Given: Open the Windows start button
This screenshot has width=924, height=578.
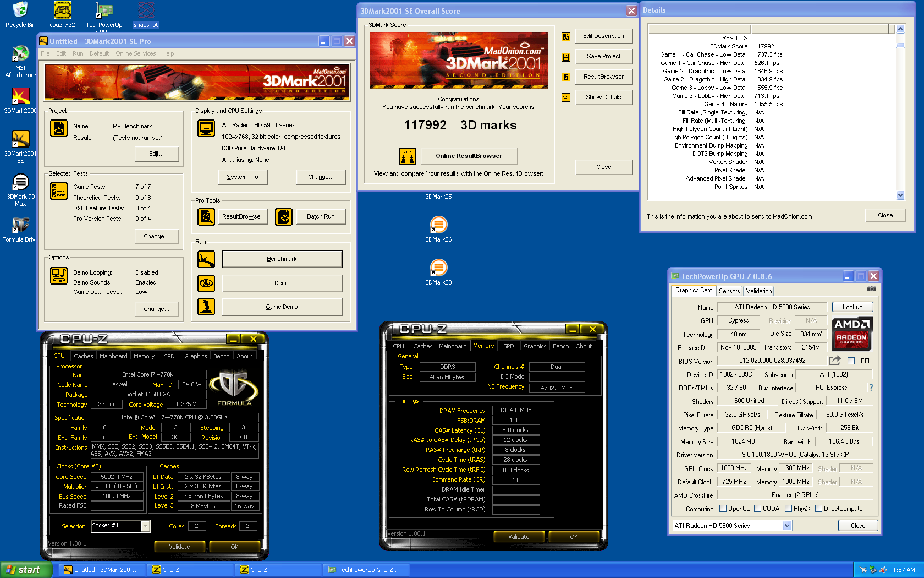Looking at the screenshot, I should (26, 570).
